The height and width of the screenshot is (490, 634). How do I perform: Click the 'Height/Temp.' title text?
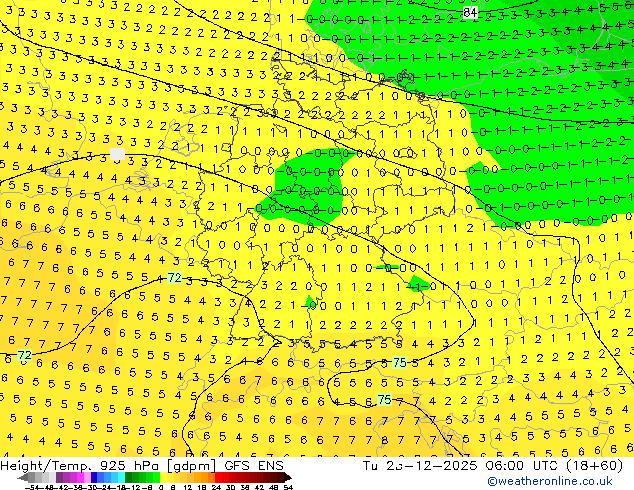pyautogui.click(x=47, y=466)
